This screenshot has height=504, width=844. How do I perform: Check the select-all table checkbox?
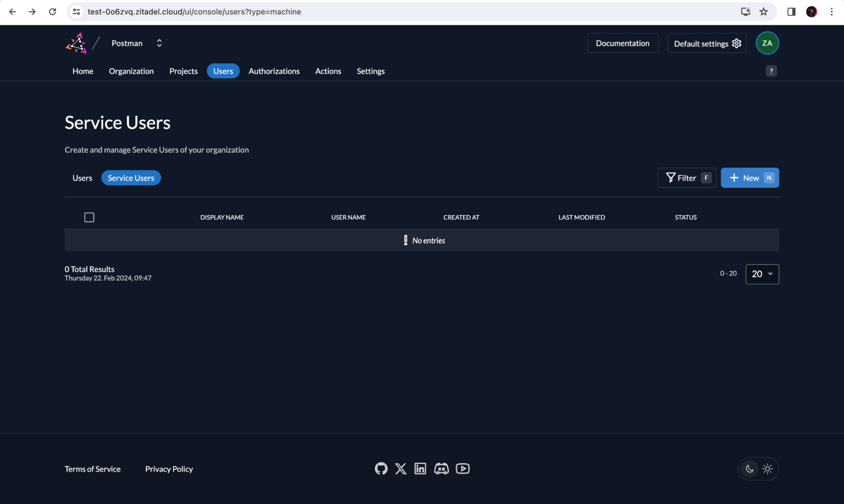(x=89, y=217)
